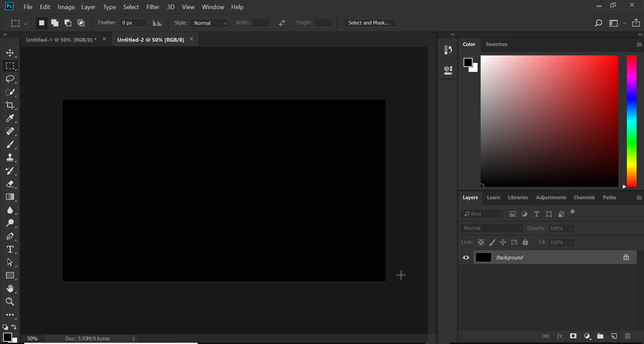
Task: Select the Hand tool
Action: [10, 289]
